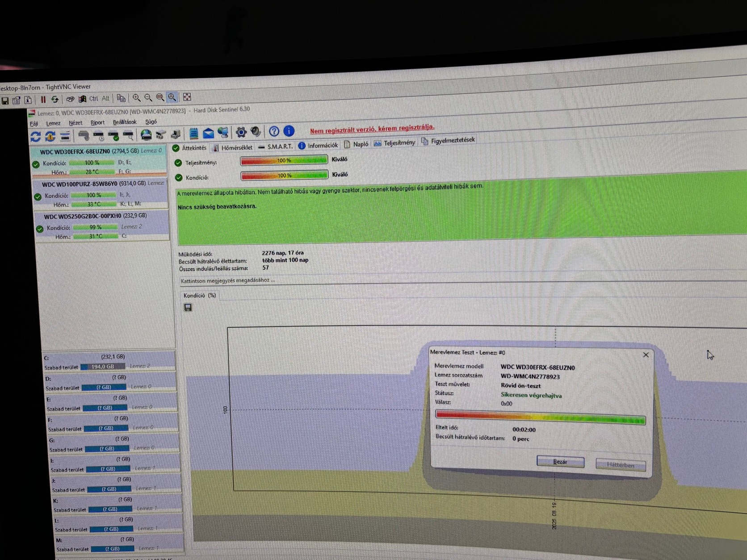Open the Súgó menu
Screen dimensions: 747x560
pyautogui.click(x=151, y=121)
